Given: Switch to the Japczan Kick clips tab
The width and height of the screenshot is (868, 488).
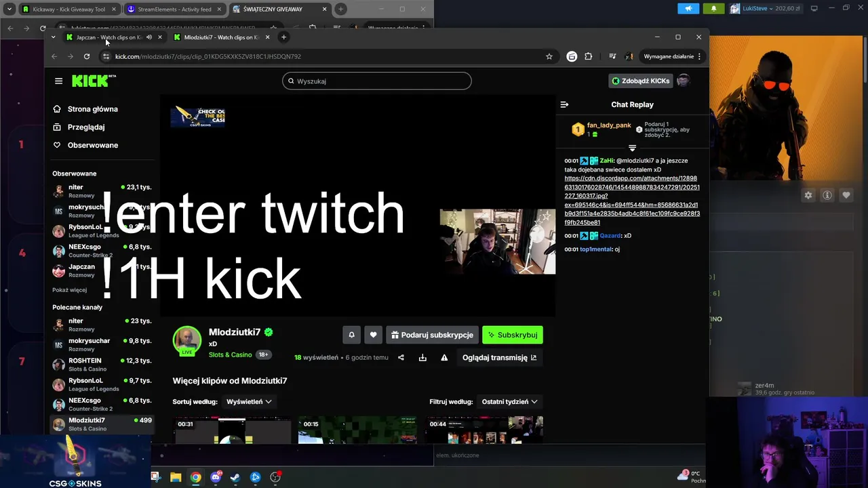Looking at the screenshot, I should point(113,37).
